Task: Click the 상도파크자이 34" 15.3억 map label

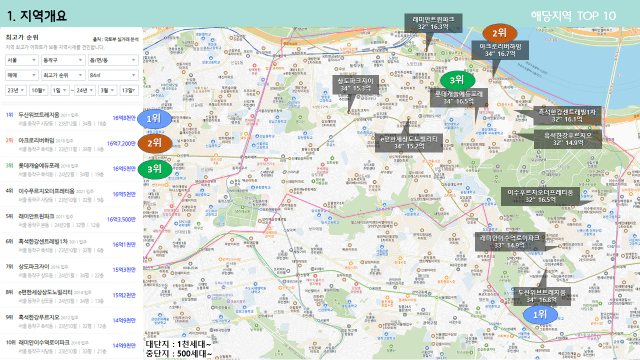Action: coord(356,84)
